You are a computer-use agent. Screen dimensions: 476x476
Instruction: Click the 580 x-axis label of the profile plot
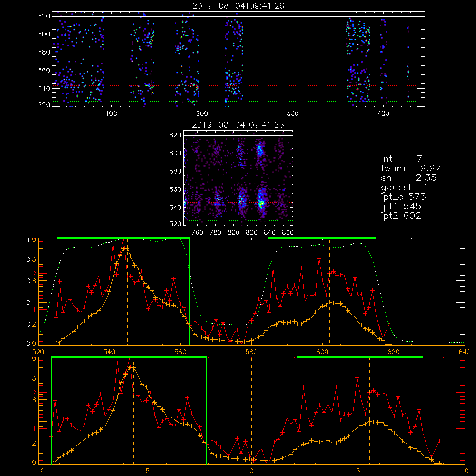click(251, 352)
